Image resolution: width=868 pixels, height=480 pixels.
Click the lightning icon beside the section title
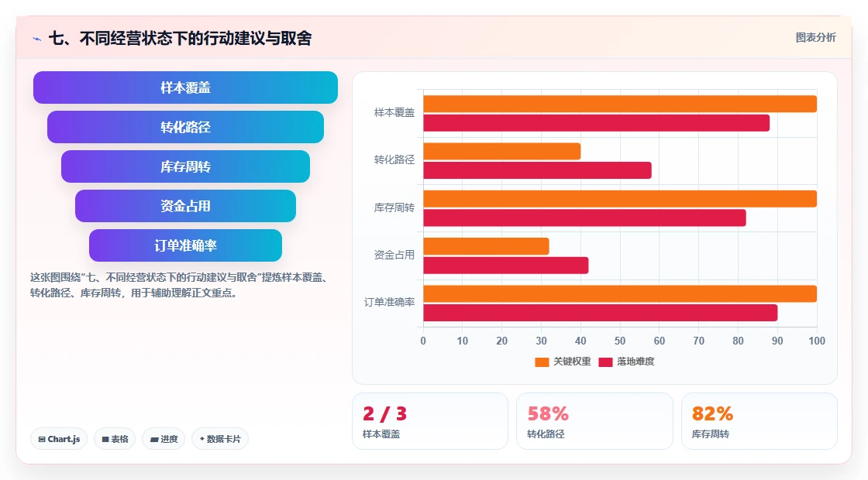[37, 39]
